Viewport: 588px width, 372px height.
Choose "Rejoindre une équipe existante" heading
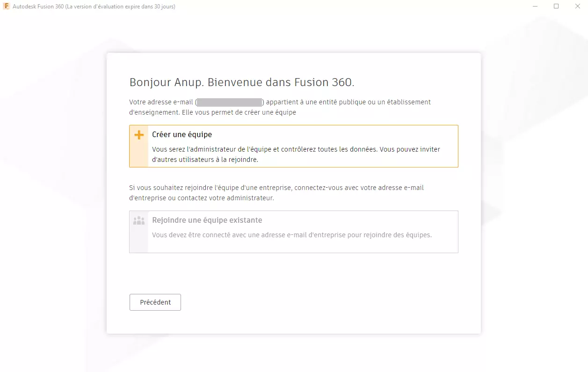[207, 220]
